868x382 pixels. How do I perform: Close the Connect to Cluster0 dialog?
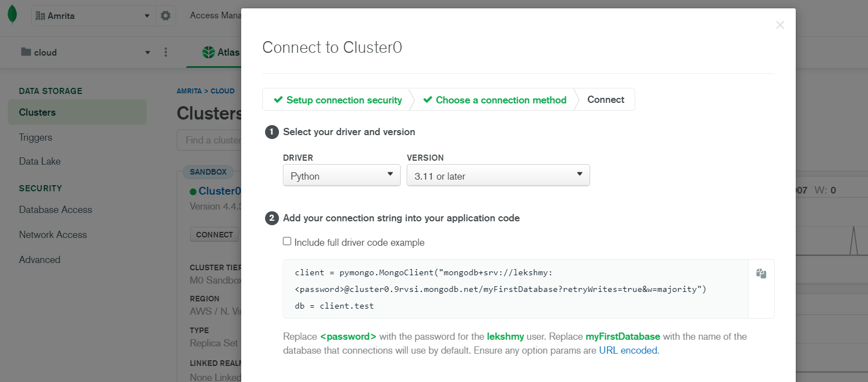780,25
